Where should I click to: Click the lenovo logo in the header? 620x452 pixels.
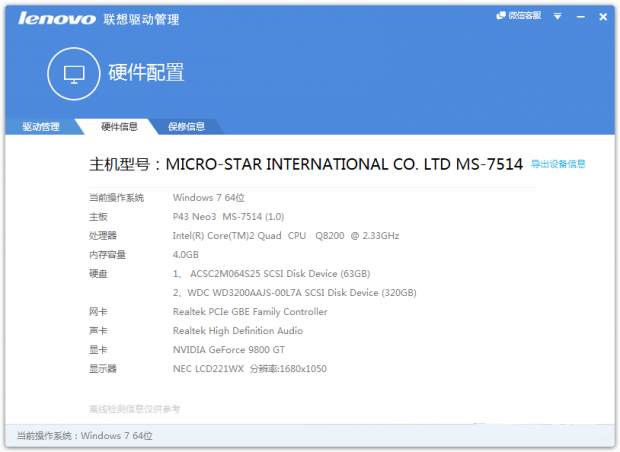[57, 18]
